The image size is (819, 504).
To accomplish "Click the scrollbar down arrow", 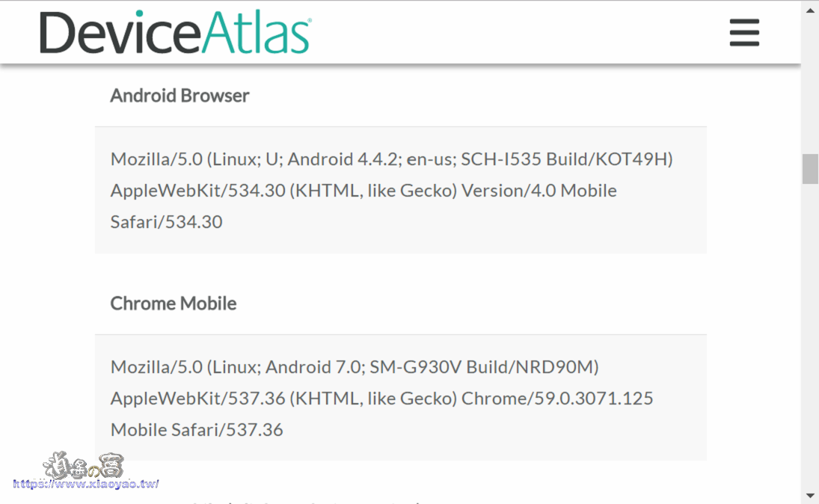I will click(x=810, y=494).
